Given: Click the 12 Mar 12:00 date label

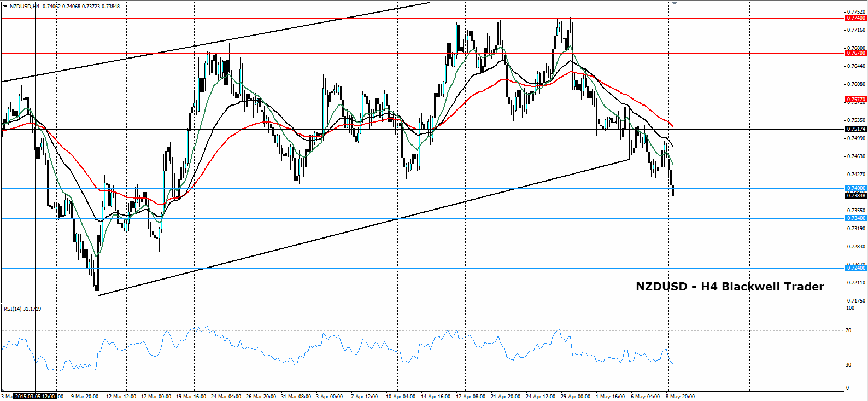Looking at the screenshot, I should [x=121, y=397].
